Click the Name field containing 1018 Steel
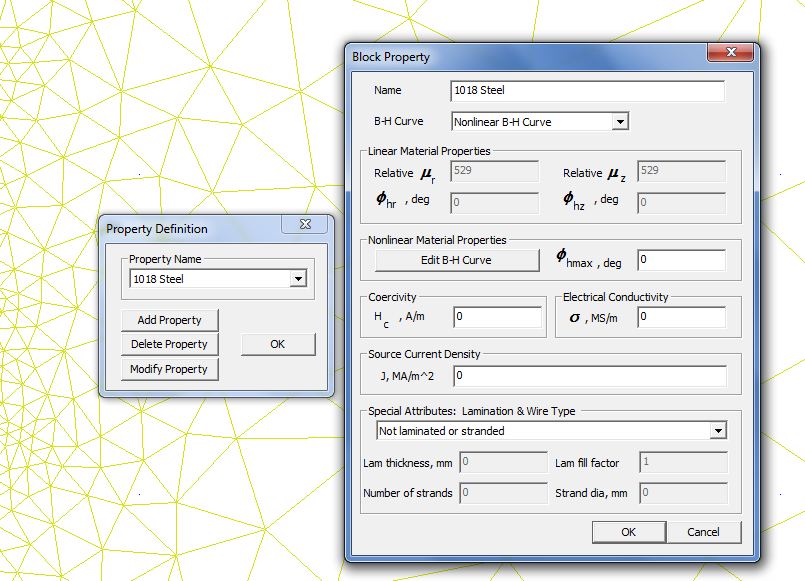 point(587,91)
